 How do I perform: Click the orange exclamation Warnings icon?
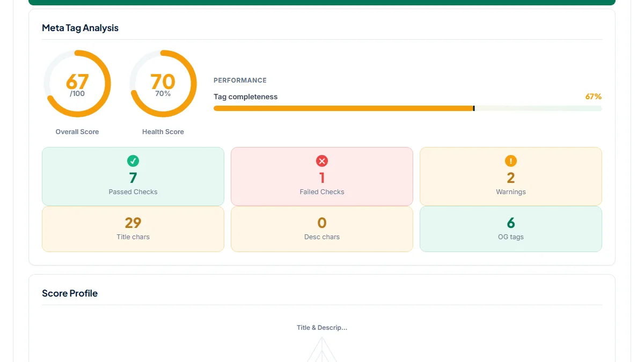click(x=511, y=161)
